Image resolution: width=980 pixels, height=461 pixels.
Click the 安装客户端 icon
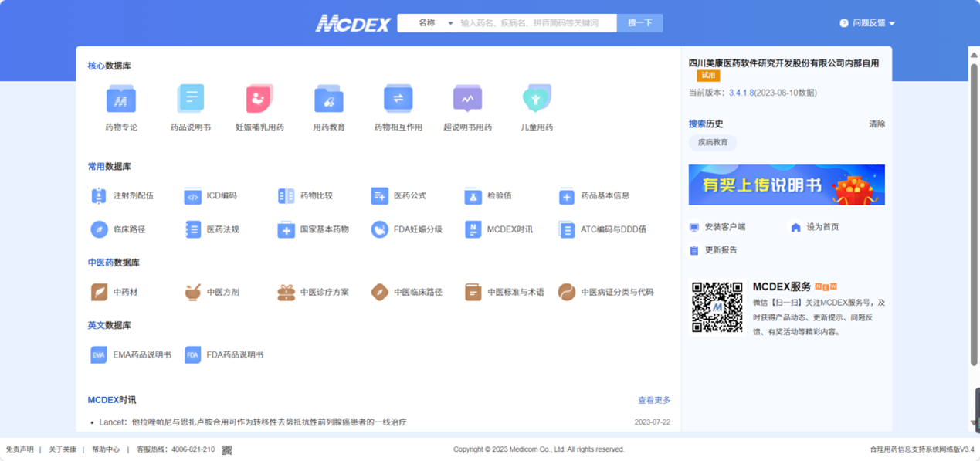(694, 228)
